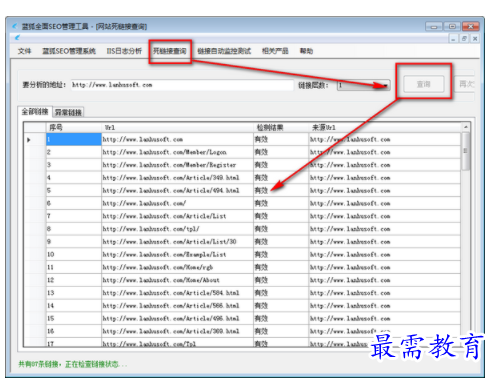This screenshot has height=378, width=492.
Task: Restore the inner child window
Action: click(464, 39)
